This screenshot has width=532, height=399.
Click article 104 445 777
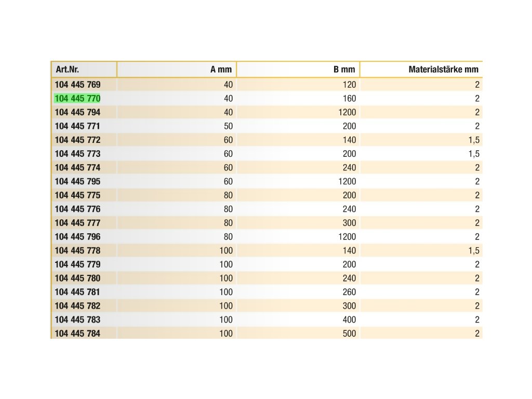pyautogui.click(x=77, y=223)
